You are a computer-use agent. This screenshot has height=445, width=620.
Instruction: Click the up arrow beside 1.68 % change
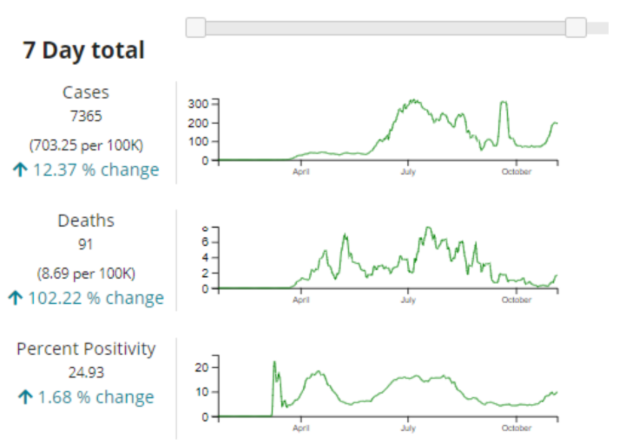tap(24, 398)
